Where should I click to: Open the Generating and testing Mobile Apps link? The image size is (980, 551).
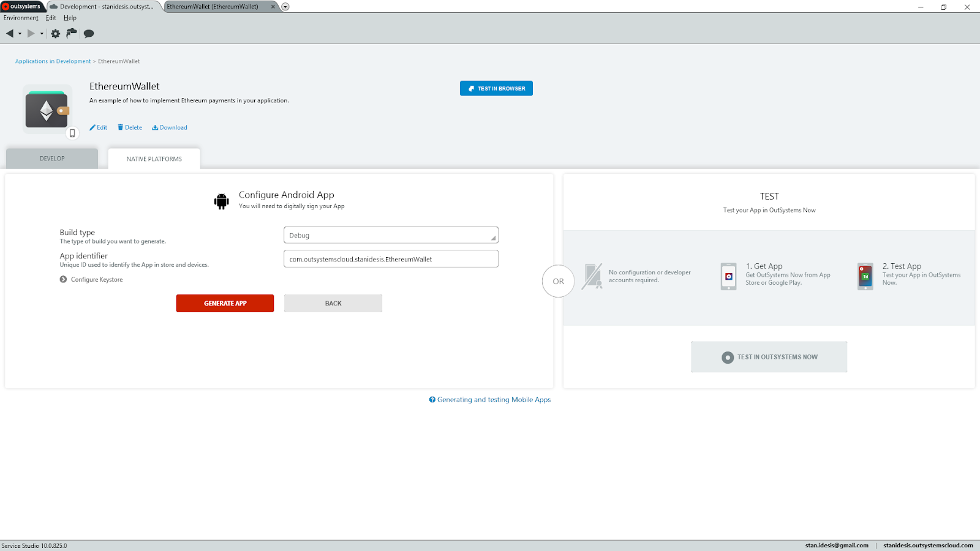point(494,399)
